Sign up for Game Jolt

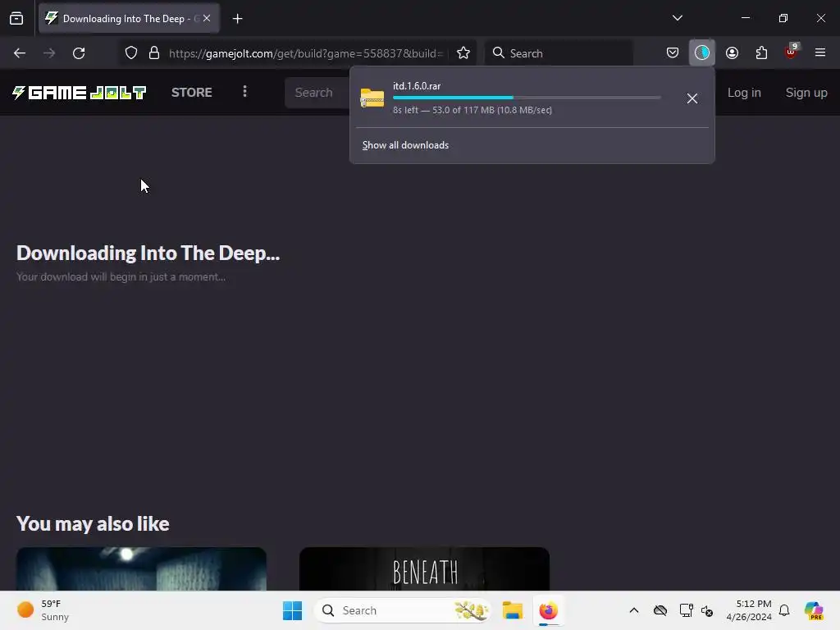pyautogui.click(x=806, y=93)
